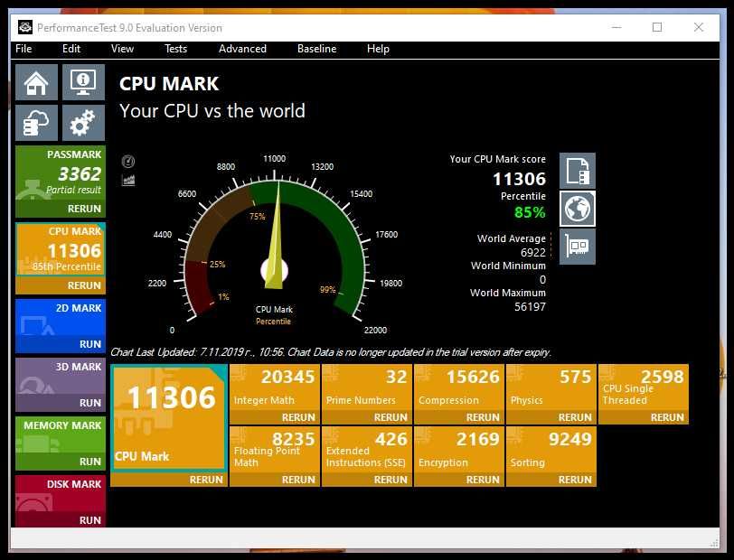This screenshot has height=560, width=734.
Task: Rerun the CPU Mark in sidebar
Action: tap(84, 285)
